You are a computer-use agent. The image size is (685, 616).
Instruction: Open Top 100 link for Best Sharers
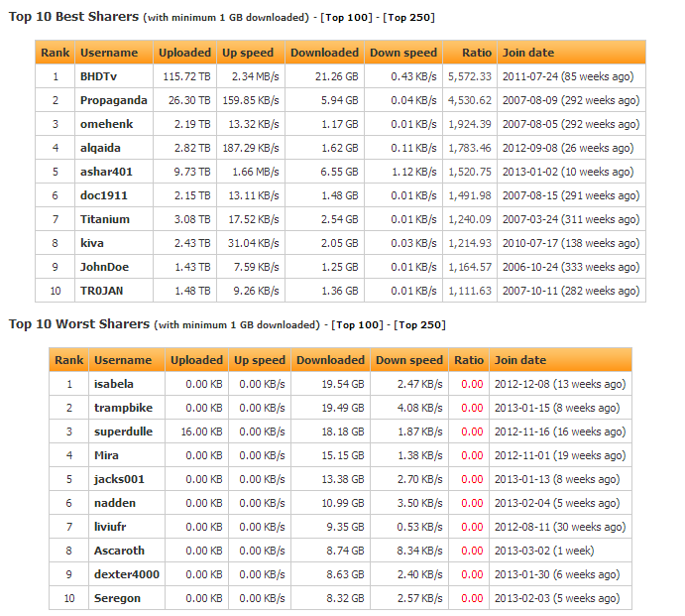pos(347,18)
